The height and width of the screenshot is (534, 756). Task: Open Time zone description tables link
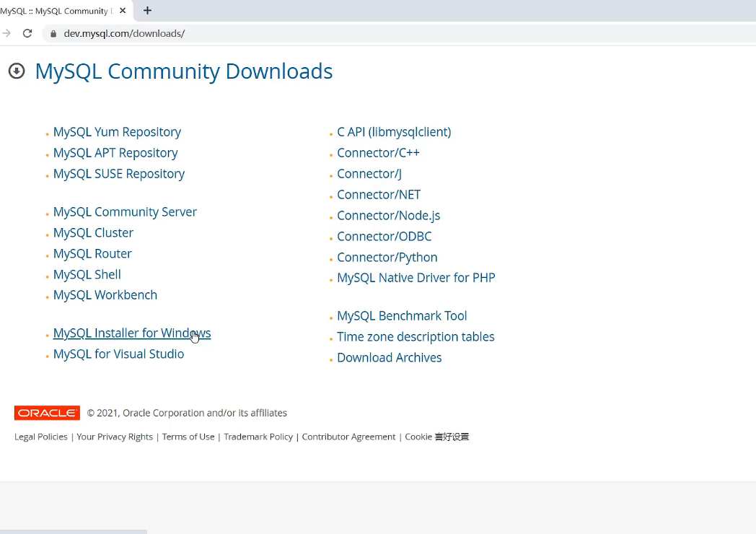pyautogui.click(x=416, y=337)
